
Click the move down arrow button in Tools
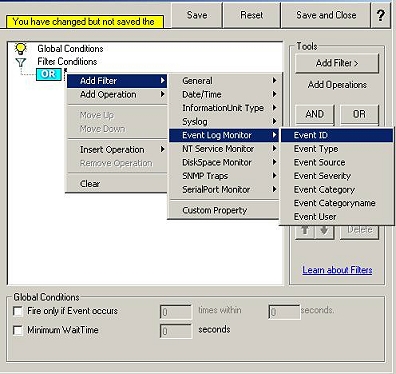click(324, 231)
